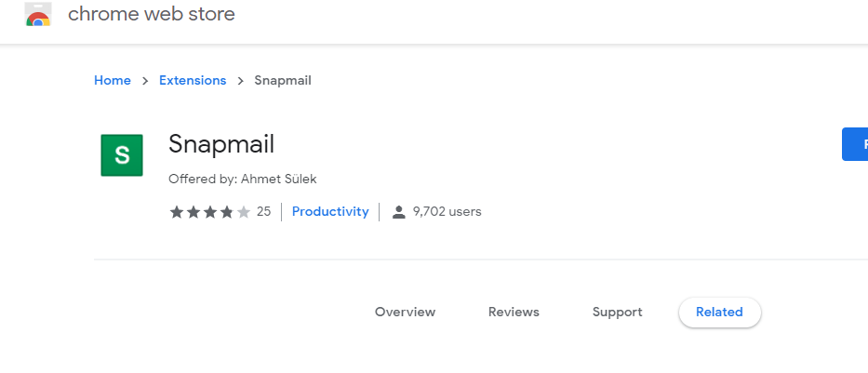Screen dimensions: 868x373
Task: Click the first rating star
Action: tap(177, 212)
